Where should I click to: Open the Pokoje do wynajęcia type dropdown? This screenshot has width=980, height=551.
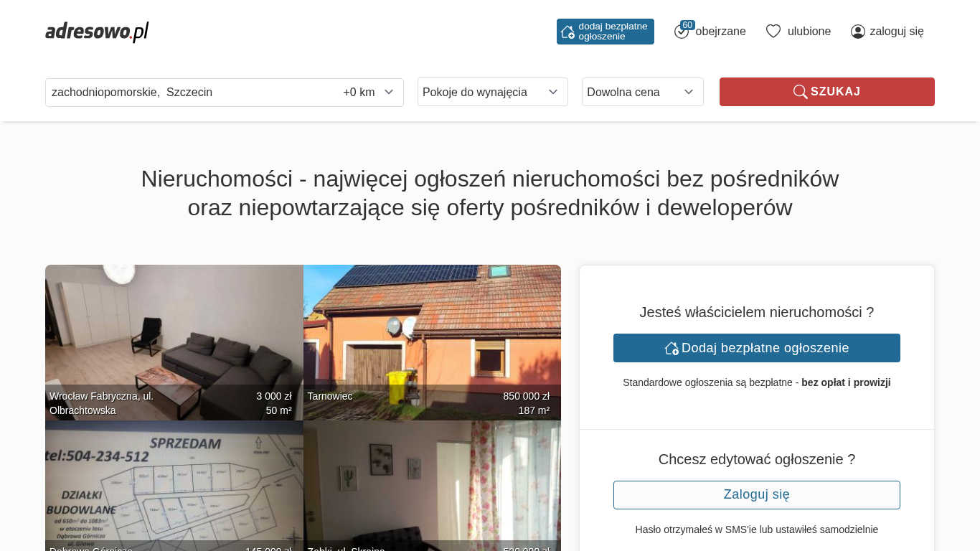[x=493, y=92]
